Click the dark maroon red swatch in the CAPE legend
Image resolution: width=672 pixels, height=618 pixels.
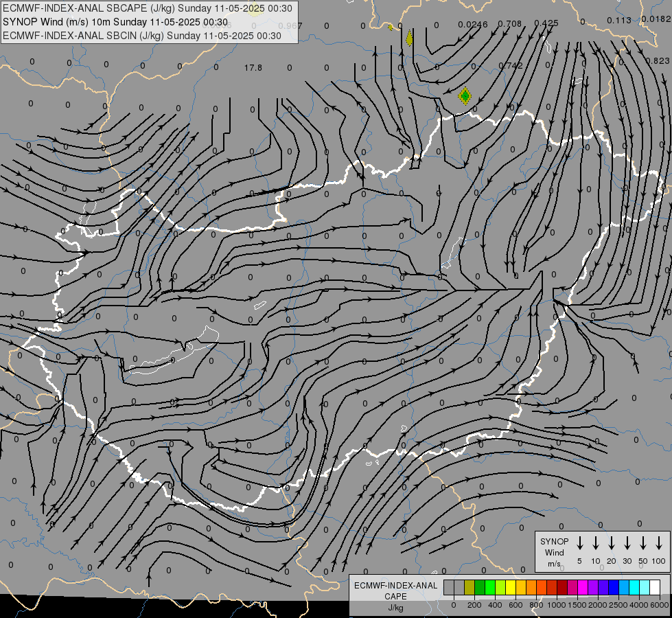[562, 587]
